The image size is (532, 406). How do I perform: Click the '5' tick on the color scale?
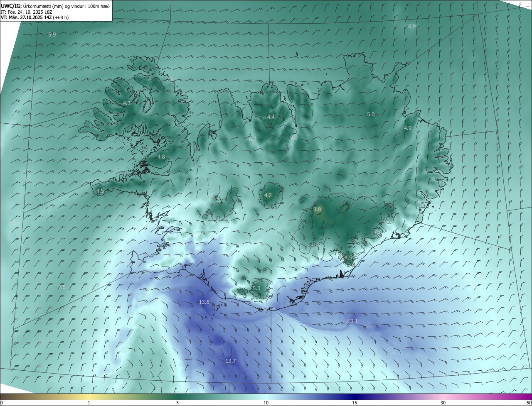[x=177, y=403]
